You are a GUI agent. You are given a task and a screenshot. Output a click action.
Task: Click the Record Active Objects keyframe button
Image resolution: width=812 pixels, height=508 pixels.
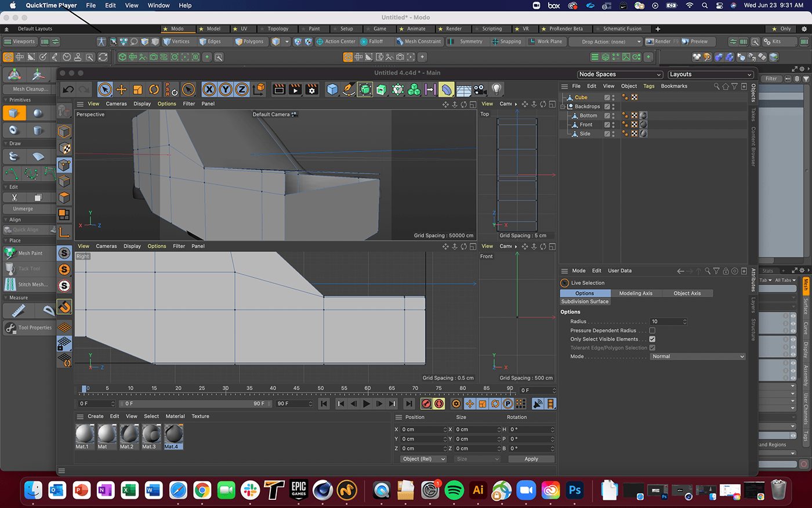(426, 403)
